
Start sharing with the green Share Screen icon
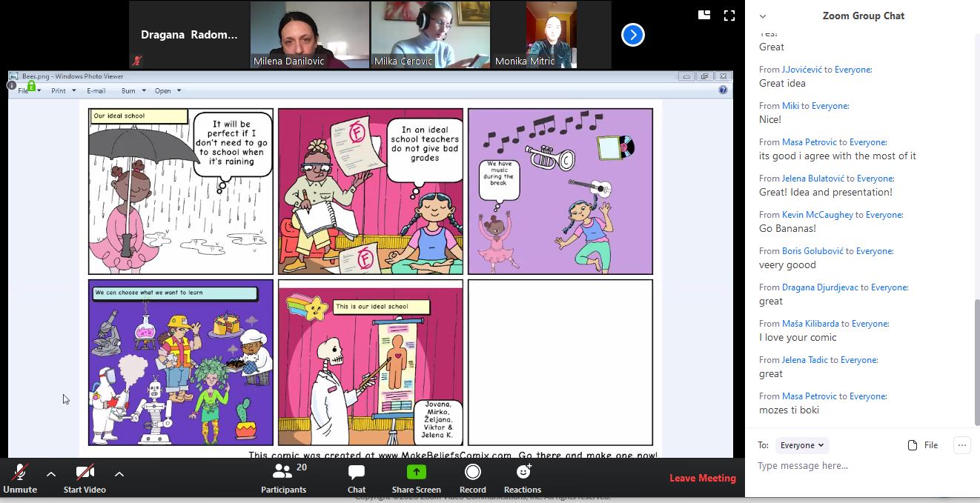416,473
